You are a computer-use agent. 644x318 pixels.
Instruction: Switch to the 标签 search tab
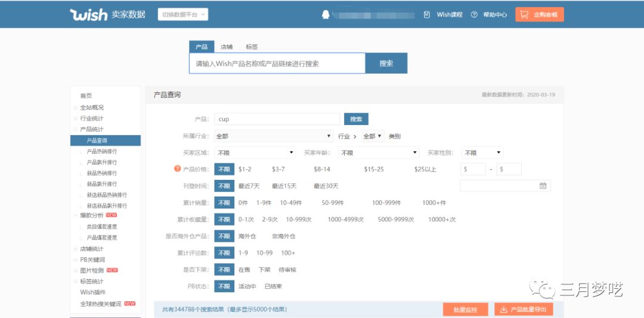[252, 46]
